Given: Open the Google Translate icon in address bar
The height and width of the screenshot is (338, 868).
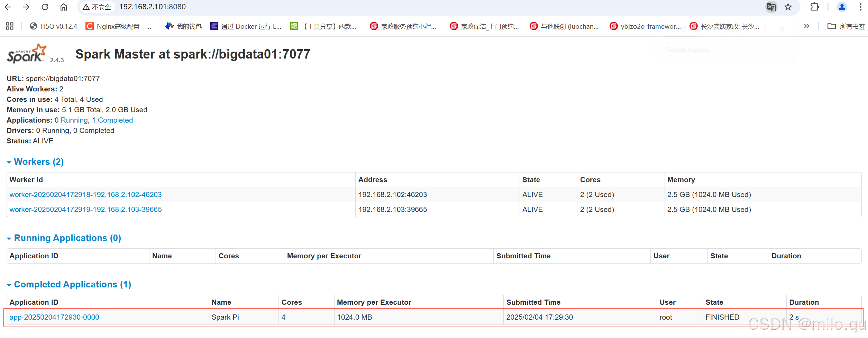Looking at the screenshot, I should click(771, 7).
